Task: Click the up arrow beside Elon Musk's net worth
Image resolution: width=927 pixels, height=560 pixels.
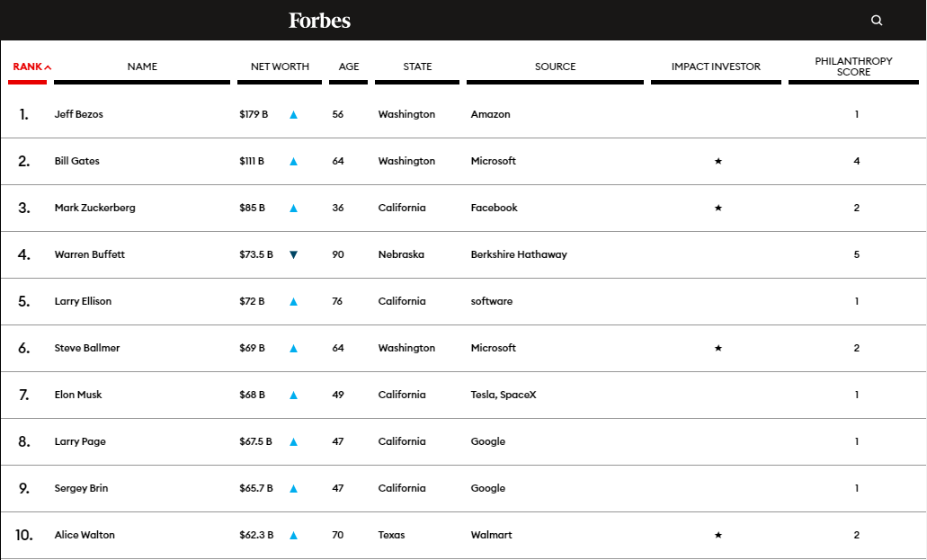Action: pyautogui.click(x=293, y=395)
